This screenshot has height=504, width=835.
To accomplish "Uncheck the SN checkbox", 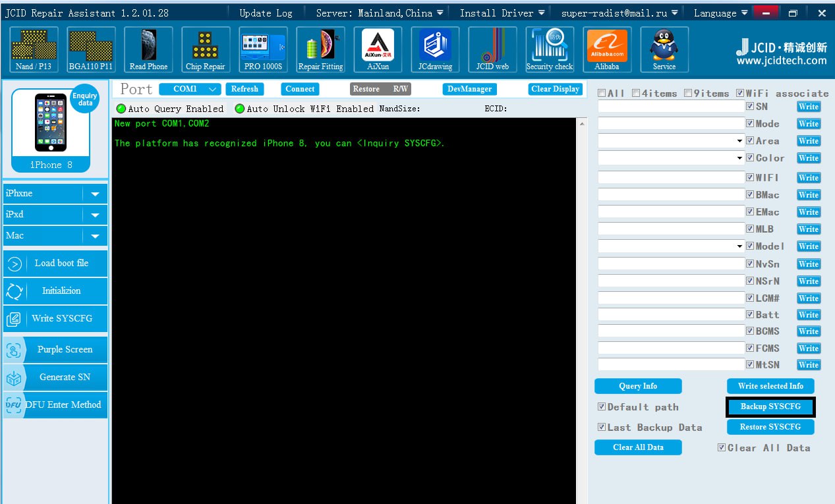I will 750,106.
